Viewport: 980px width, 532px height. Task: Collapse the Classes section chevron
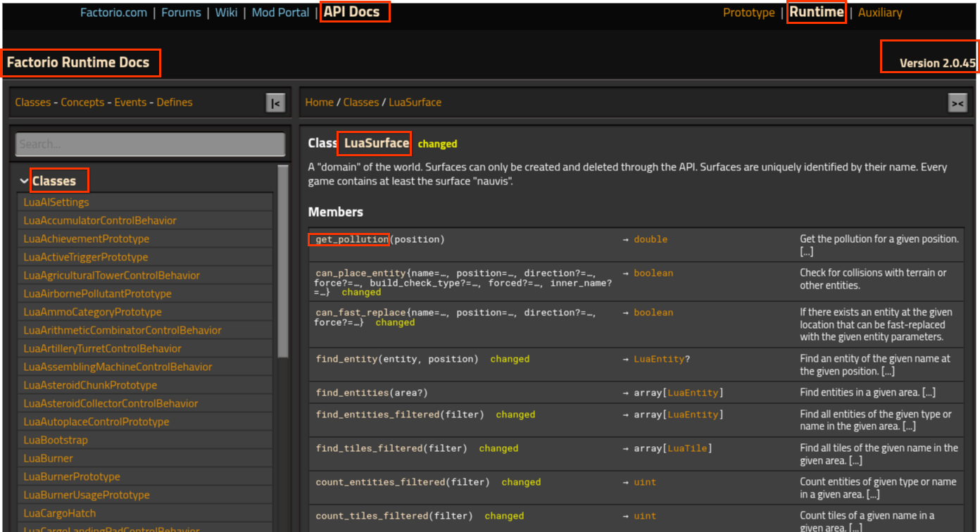(25, 181)
